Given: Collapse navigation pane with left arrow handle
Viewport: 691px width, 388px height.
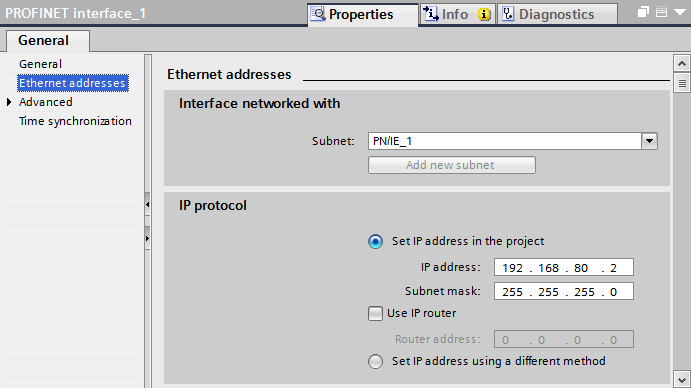Looking at the screenshot, I should 148,205.
